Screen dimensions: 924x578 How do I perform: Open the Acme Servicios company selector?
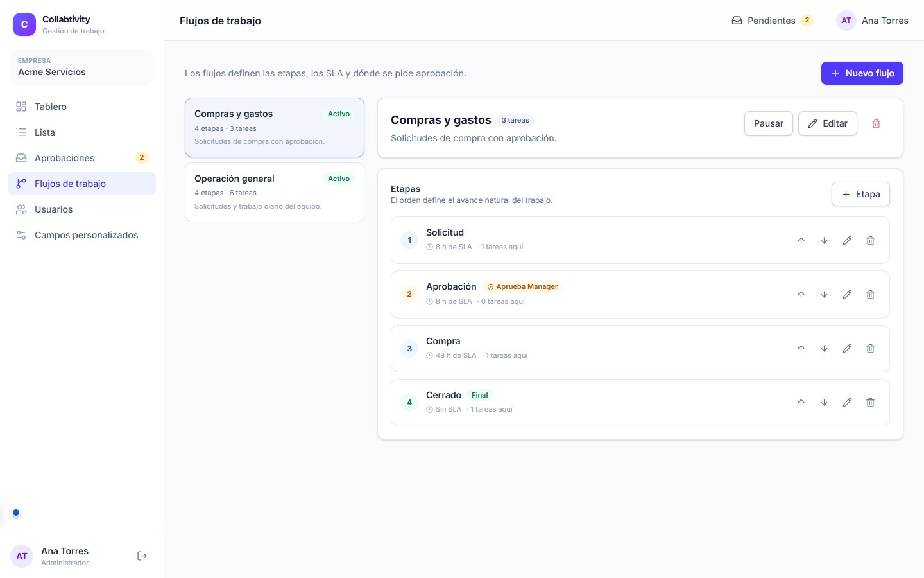[81, 67]
